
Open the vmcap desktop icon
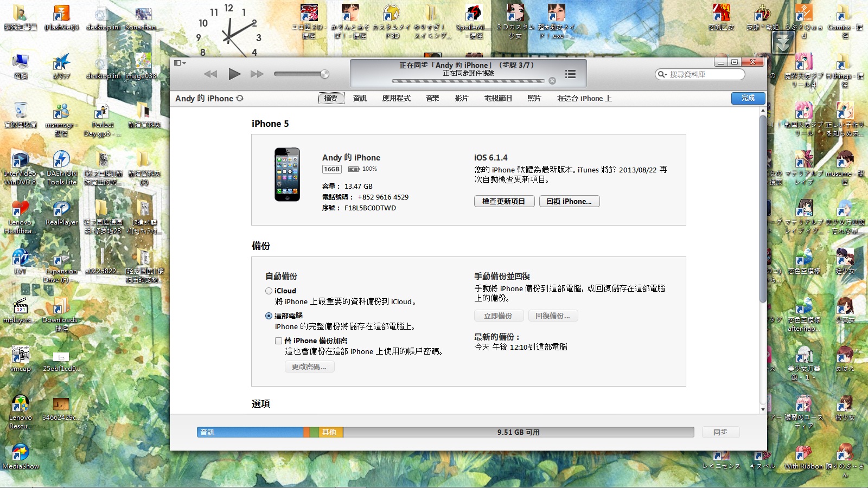click(20, 359)
